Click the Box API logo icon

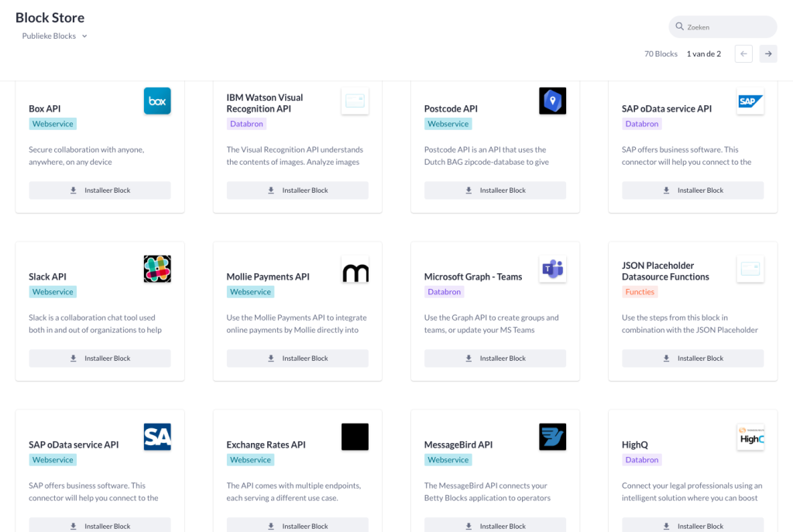(x=157, y=101)
